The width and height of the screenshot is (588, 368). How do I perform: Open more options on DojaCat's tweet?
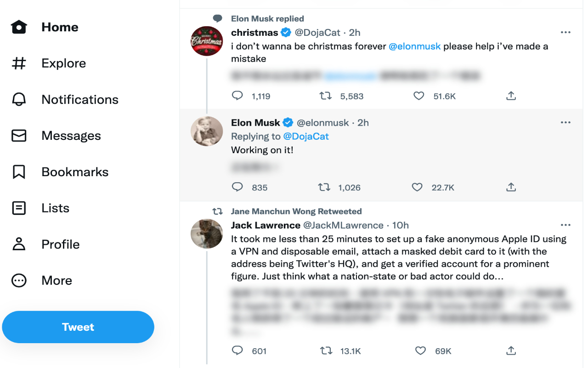click(x=565, y=33)
